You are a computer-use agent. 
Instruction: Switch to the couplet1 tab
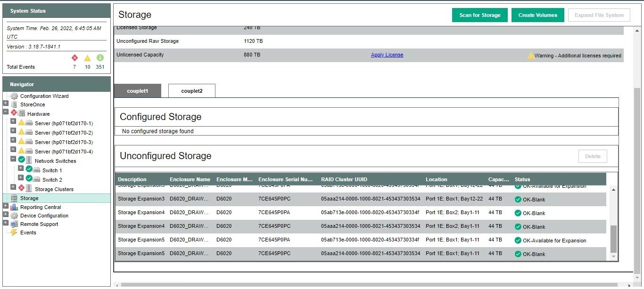tap(138, 91)
